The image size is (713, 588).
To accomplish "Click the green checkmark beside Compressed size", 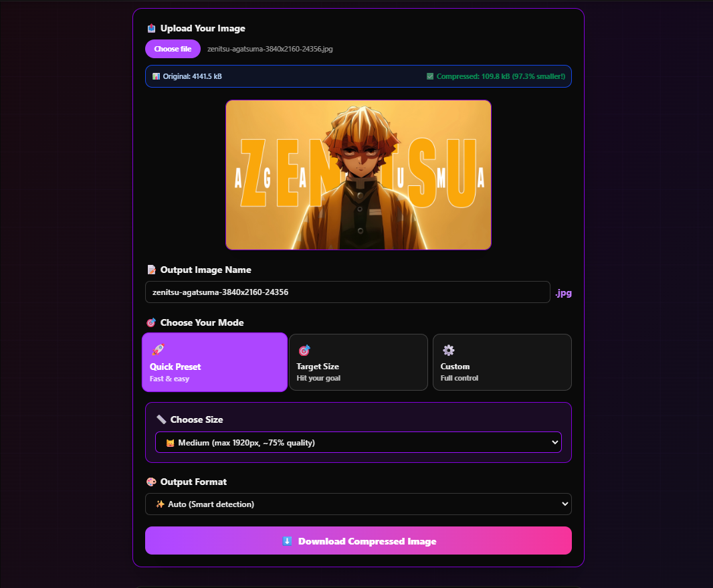I will coord(430,76).
